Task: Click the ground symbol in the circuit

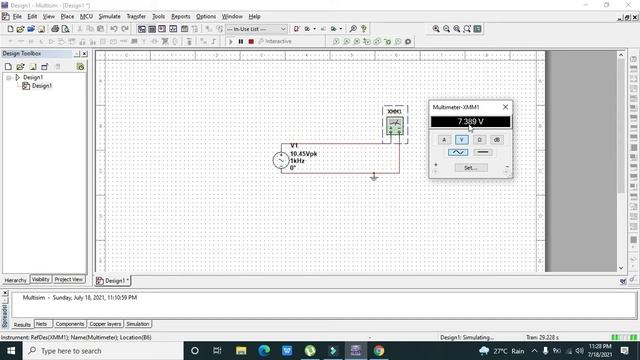Action: [x=374, y=177]
